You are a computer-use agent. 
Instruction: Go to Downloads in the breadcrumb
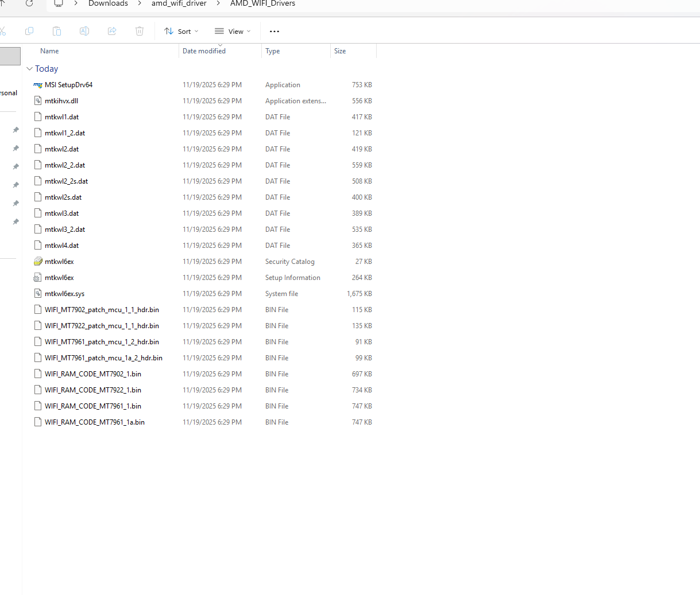coord(108,3)
